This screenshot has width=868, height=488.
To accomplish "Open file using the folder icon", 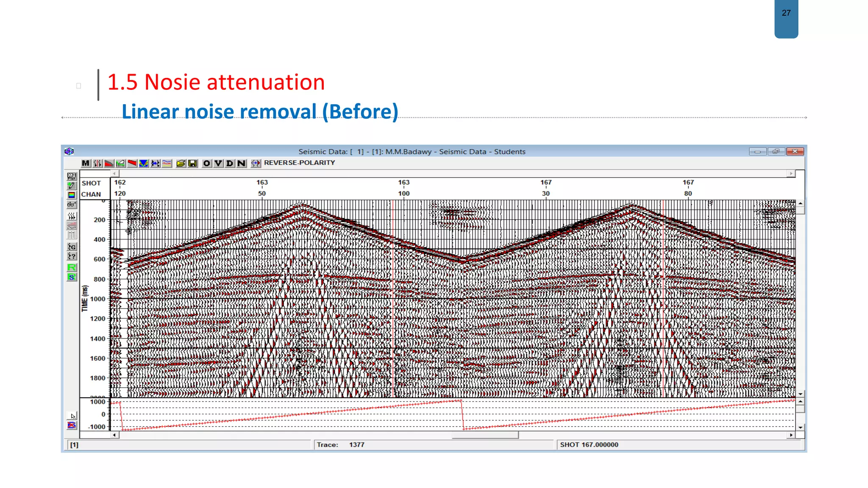I will 181,163.
